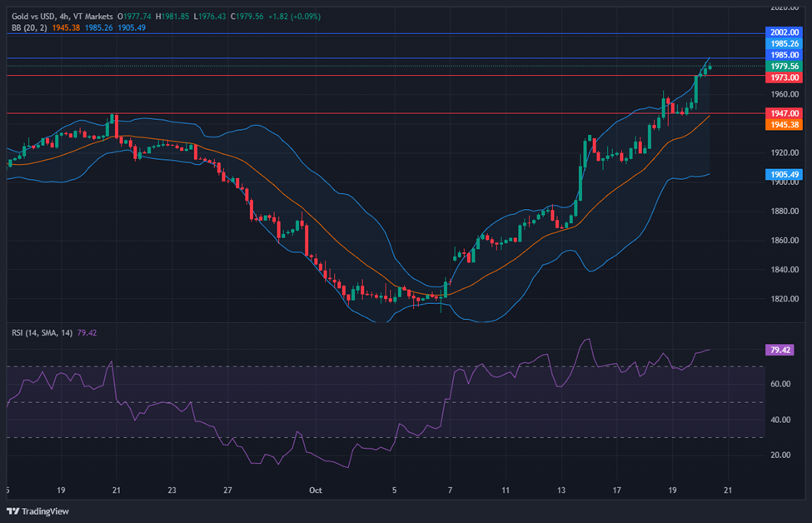Click the 1905.49 price-axis label
The height and width of the screenshot is (523, 812).
[784, 175]
